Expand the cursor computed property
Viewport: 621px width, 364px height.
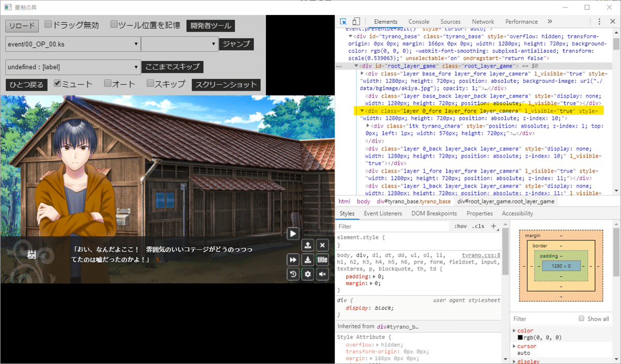[x=514, y=346]
